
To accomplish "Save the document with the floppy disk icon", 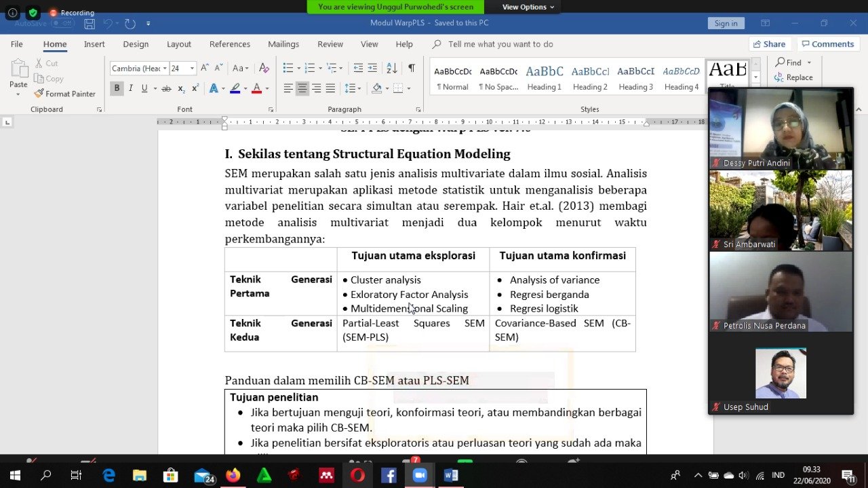I will (x=90, y=24).
